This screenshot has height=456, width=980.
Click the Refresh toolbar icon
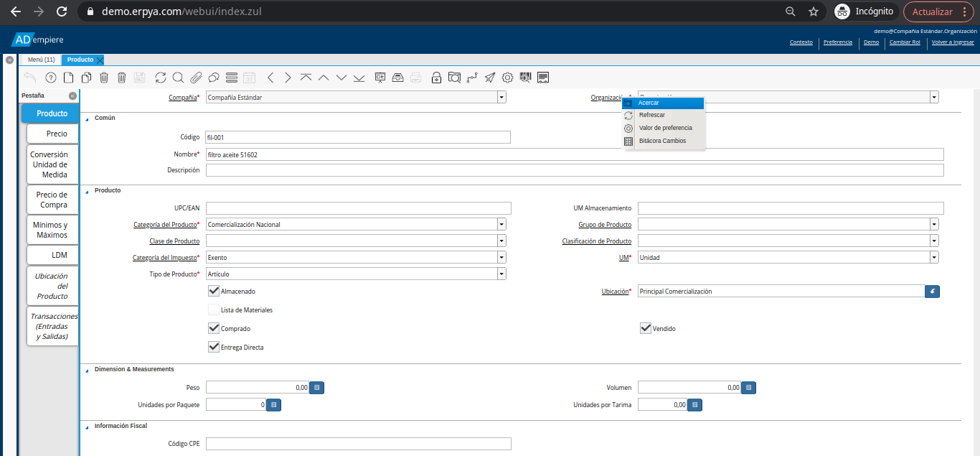point(160,78)
